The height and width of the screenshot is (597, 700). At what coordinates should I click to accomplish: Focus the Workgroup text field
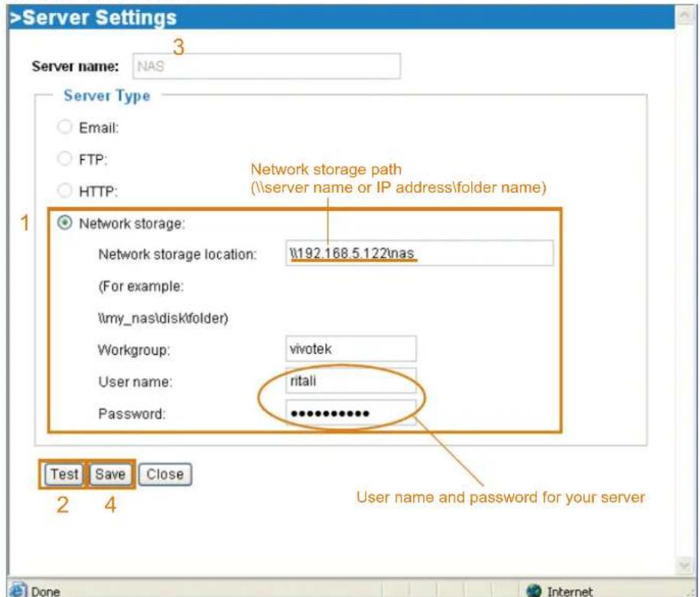(351, 349)
